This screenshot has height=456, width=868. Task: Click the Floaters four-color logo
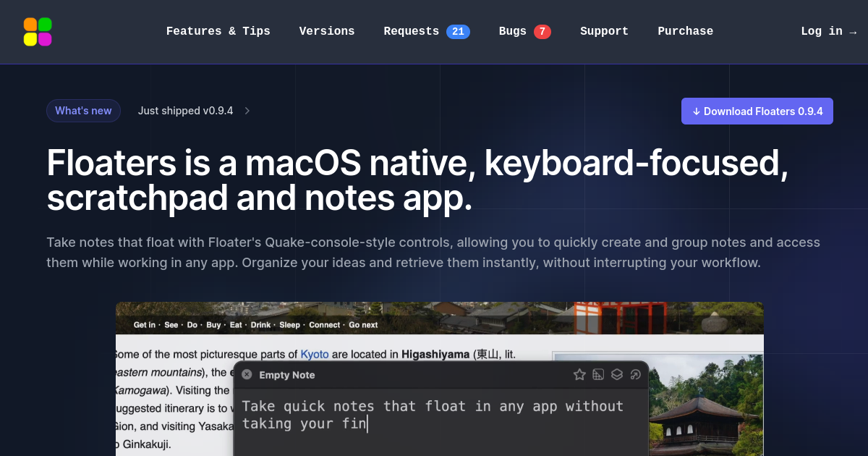38,32
